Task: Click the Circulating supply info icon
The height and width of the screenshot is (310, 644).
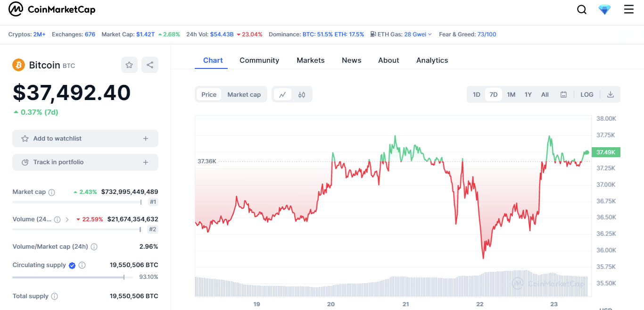Action: click(x=82, y=265)
